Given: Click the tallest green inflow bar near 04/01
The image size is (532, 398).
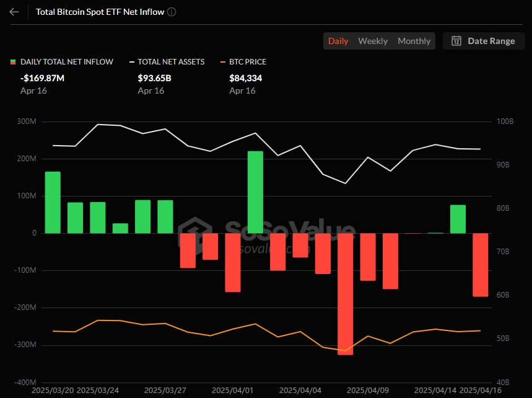Looking at the screenshot, I should tap(255, 192).
